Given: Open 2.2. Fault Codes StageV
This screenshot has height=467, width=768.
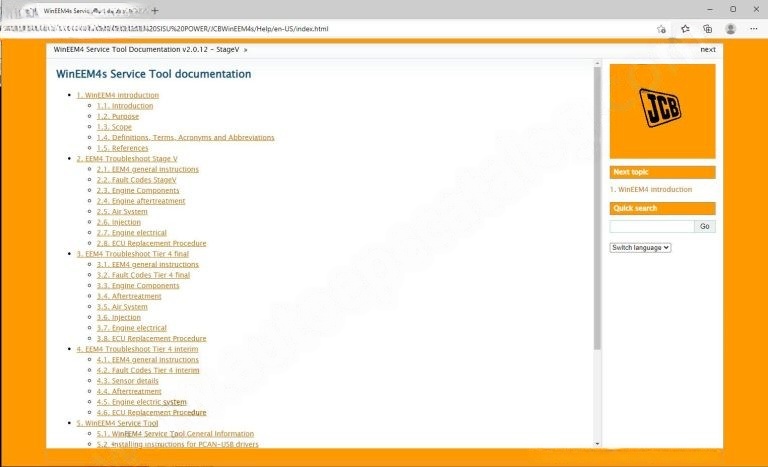Looking at the screenshot, I should tap(136, 180).
